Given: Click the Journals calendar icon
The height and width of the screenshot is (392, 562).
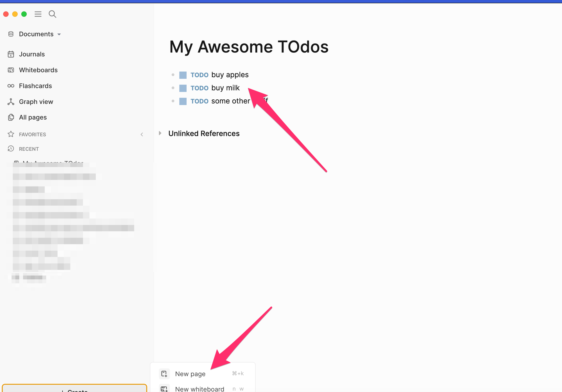Looking at the screenshot, I should pos(11,54).
